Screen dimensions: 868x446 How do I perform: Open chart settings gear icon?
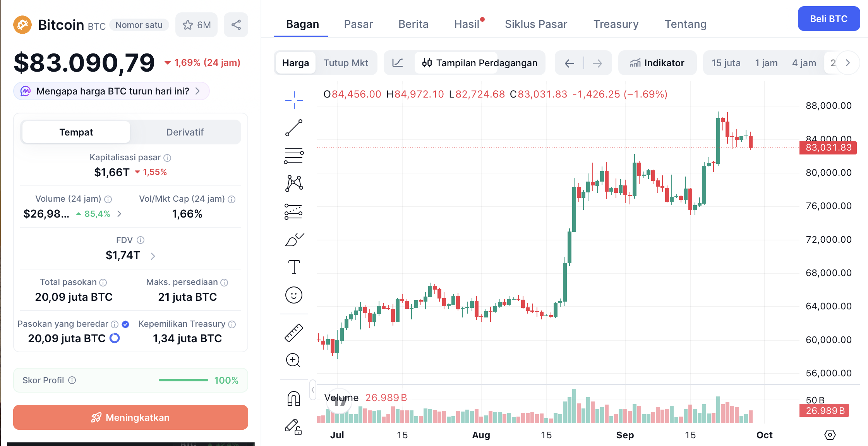point(830,435)
